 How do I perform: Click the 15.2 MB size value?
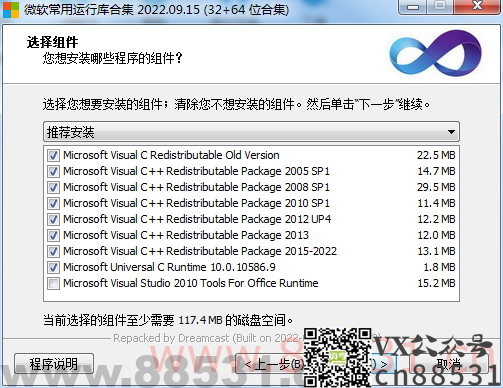click(x=436, y=283)
